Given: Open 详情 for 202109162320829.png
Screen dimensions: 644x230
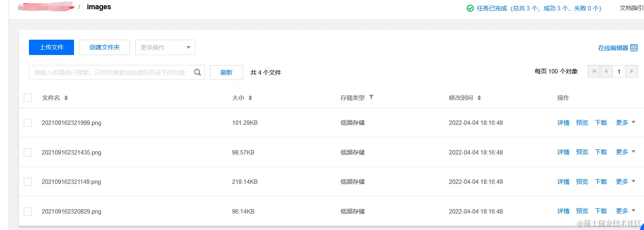Looking at the screenshot, I should pos(563,211).
